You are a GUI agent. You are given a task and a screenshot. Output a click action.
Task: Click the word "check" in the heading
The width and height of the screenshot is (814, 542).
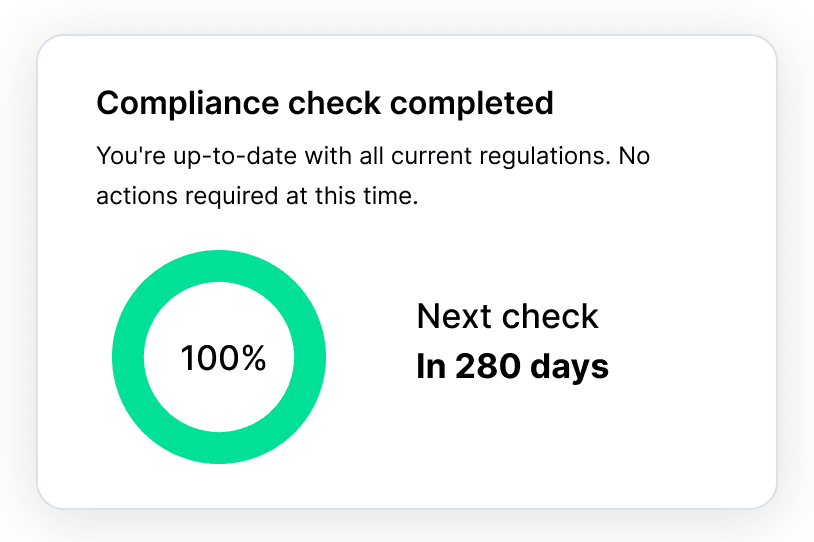point(335,103)
